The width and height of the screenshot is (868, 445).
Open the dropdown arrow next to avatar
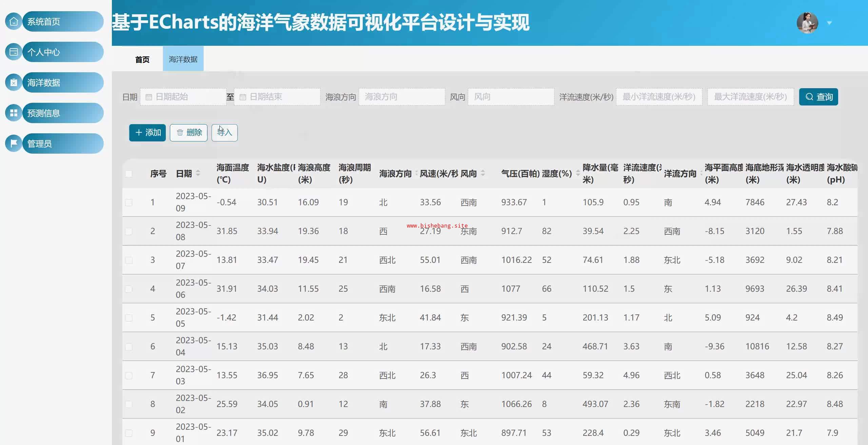pos(829,23)
